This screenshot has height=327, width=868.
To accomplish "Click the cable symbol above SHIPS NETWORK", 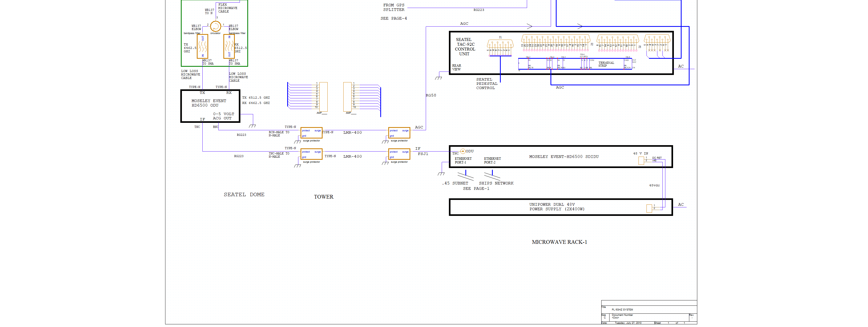I will (492, 175).
